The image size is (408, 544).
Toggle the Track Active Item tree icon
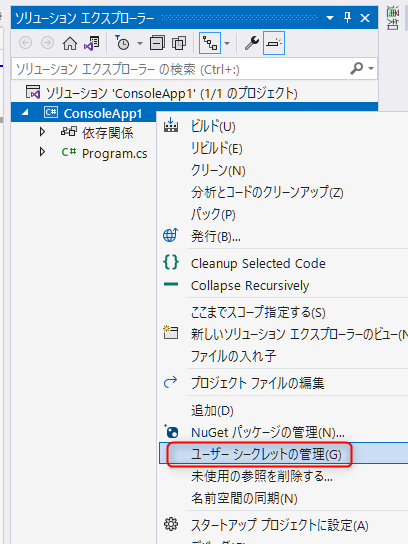coord(210,43)
